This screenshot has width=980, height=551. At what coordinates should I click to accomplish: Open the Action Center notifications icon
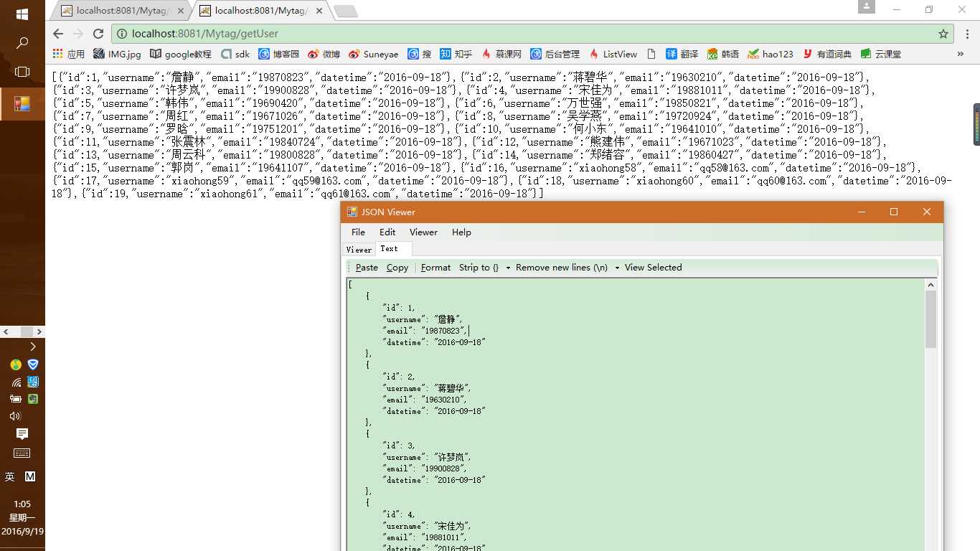coord(22,434)
